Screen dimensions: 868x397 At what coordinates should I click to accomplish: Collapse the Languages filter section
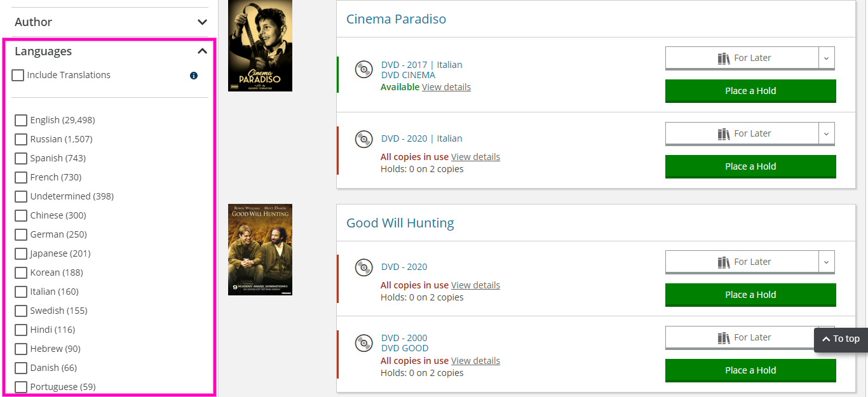click(x=202, y=51)
